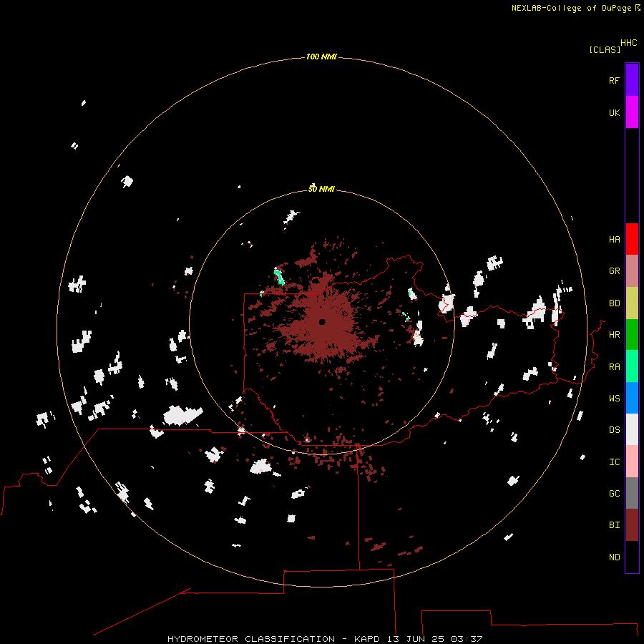Click the GR salmon legend swatch
Viewport: 644px width, 644px height.
[x=632, y=271]
